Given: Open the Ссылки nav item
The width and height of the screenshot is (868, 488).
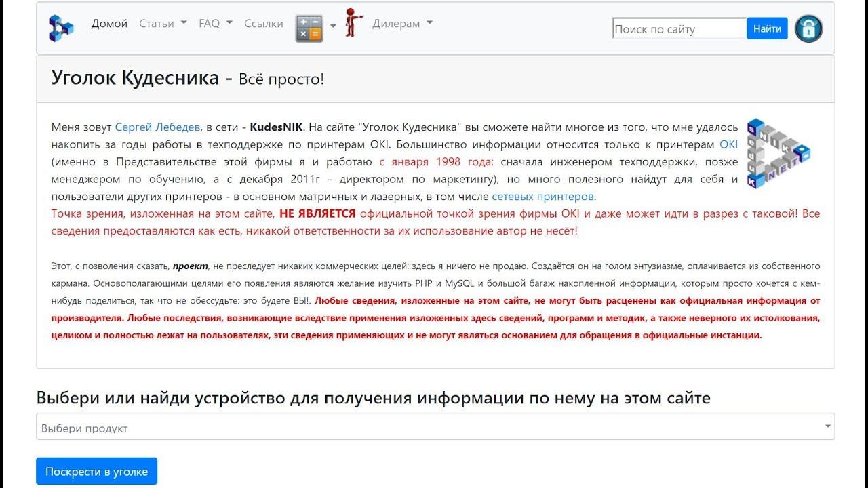Looking at the screenshot, I should point(264,24).
